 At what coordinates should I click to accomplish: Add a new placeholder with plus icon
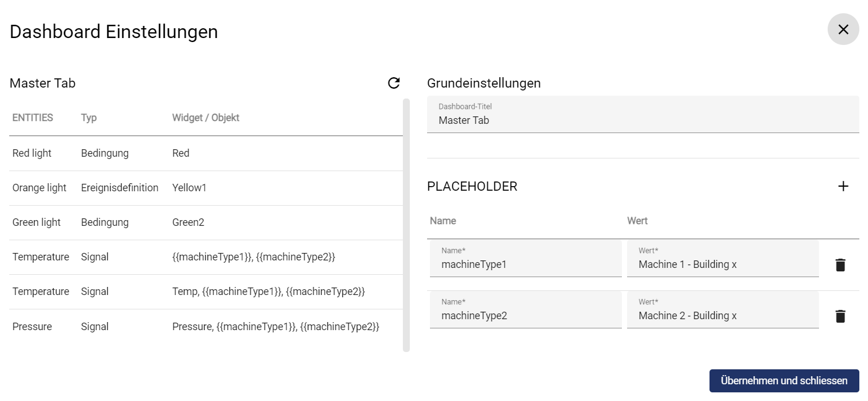coord(843,186)
